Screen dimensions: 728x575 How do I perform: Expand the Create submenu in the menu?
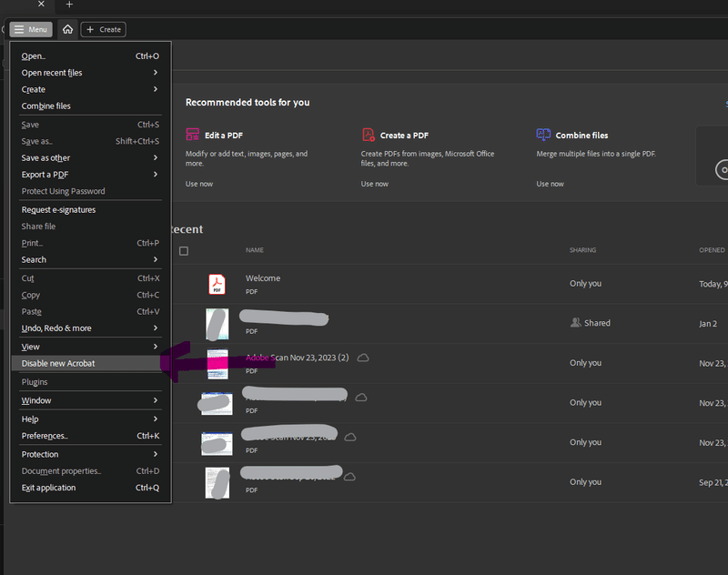point(90,89)
